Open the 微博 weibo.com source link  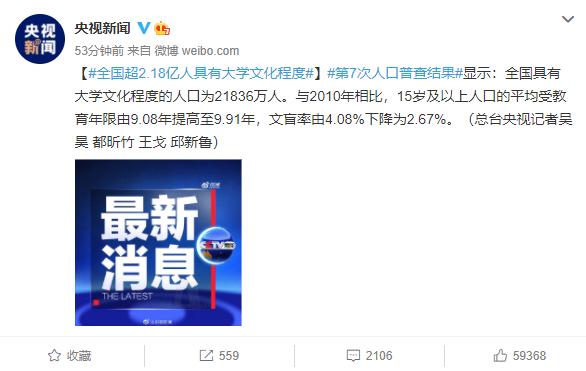197,50
